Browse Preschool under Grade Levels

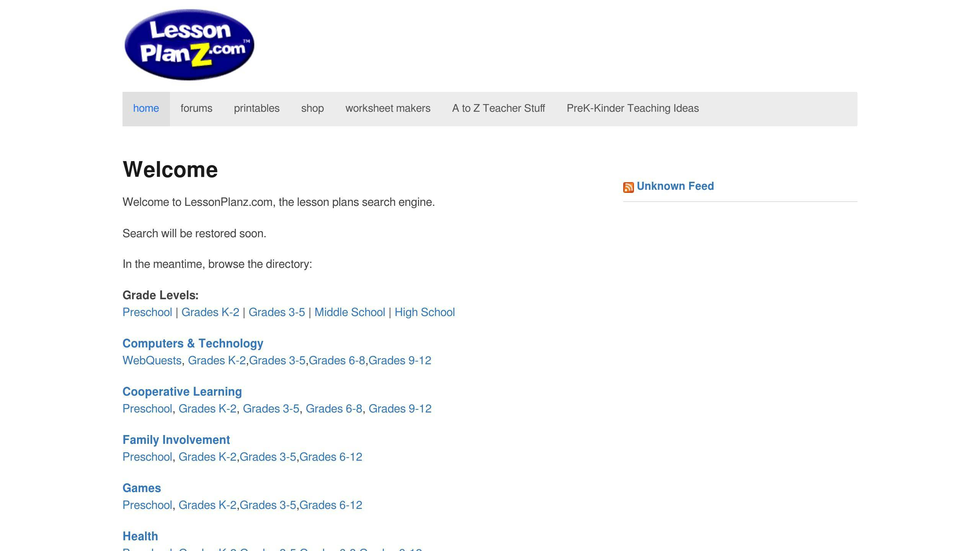tap(147, 312)
